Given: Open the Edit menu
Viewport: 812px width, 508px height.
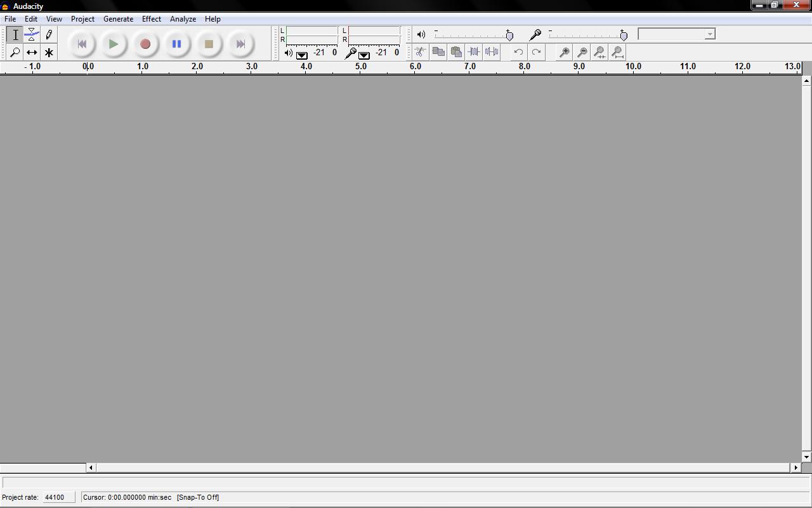Looking at the screenshot, I should [x=30, y=19].
